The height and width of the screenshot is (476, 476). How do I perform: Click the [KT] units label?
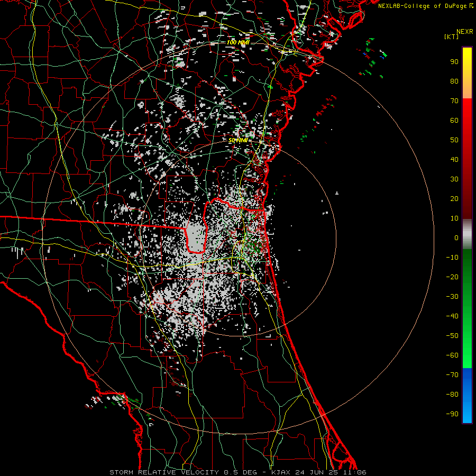452,36
